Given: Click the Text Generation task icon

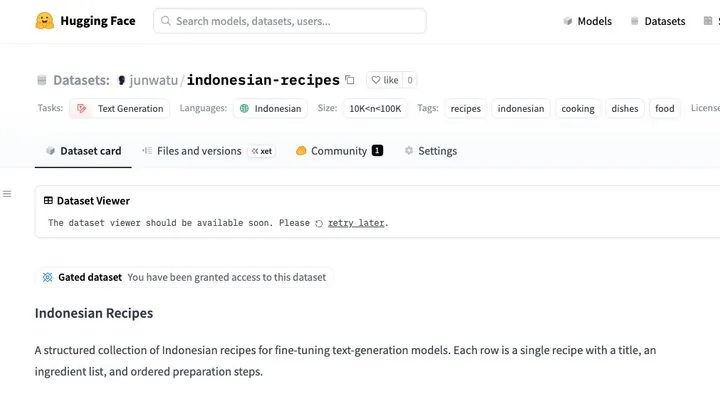Looking at the screenshot, I should click(x=82, y=108).
